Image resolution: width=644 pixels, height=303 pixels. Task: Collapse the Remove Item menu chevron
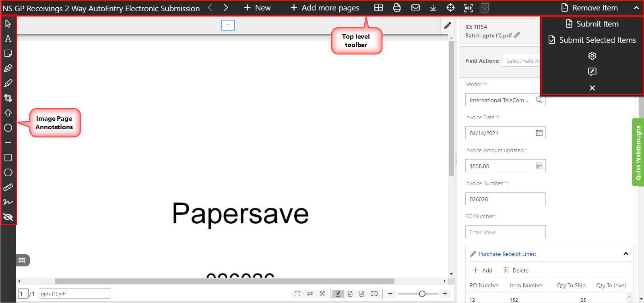click(x=636, y=8)
